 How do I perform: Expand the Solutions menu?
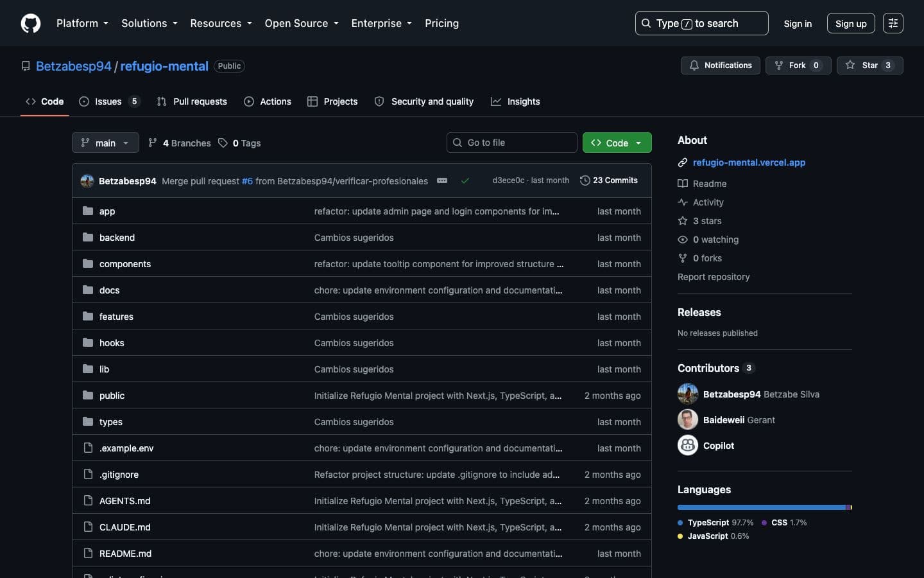tap(150, 23)
